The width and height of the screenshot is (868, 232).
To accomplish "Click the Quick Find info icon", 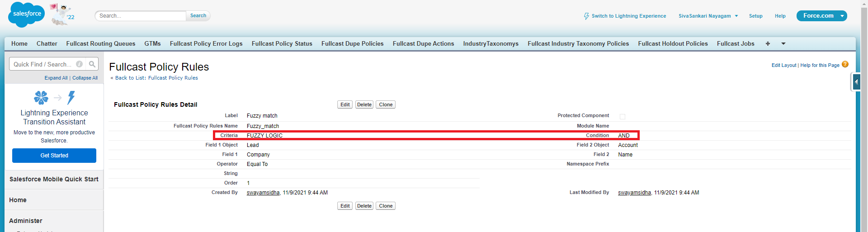I will click(80, 64).
